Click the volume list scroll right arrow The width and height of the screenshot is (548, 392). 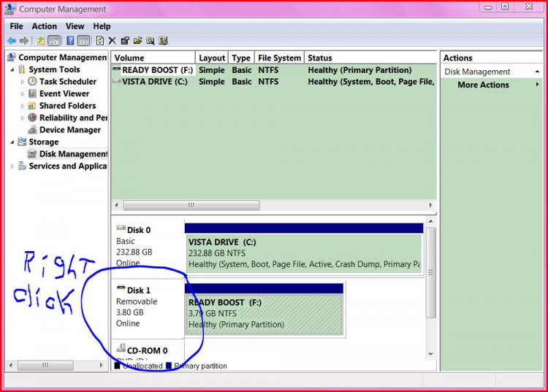click(430, 205)
